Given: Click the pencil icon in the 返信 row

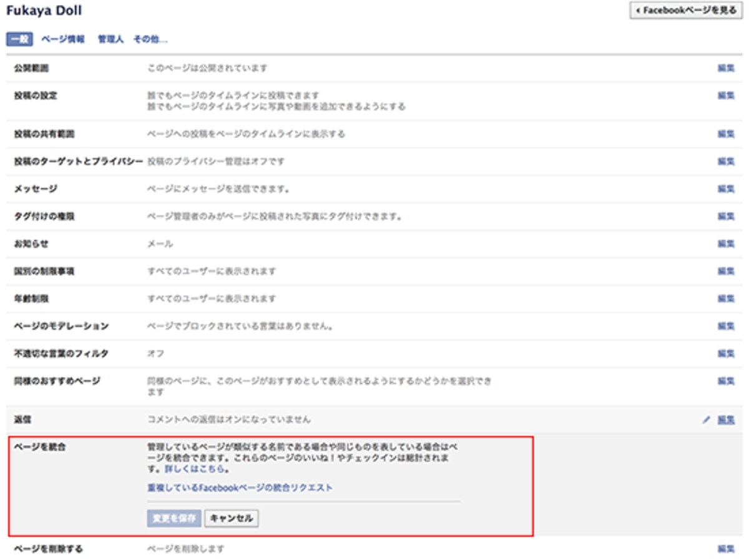Looking at the screenshot, I should click(x=706, y=420).
